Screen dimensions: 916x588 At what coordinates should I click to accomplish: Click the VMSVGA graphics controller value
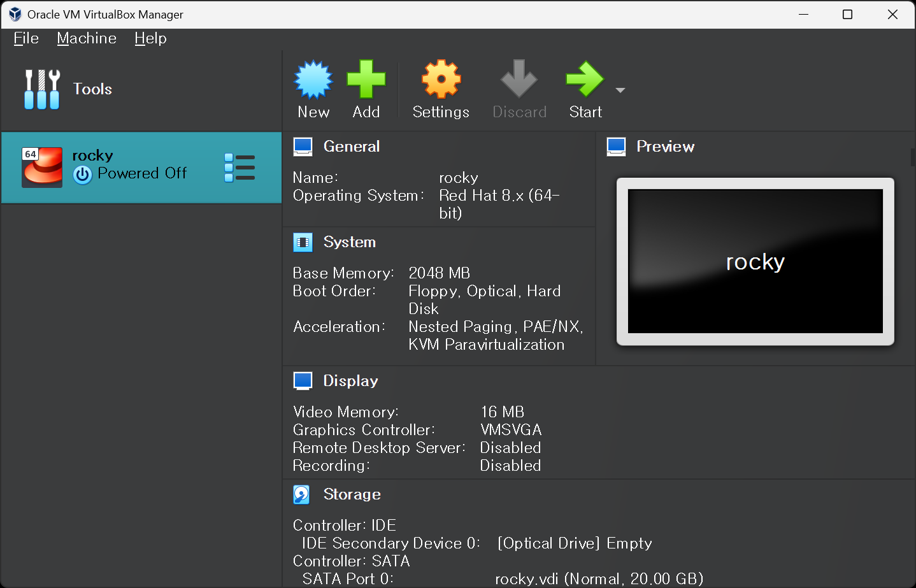click(511, 430)
